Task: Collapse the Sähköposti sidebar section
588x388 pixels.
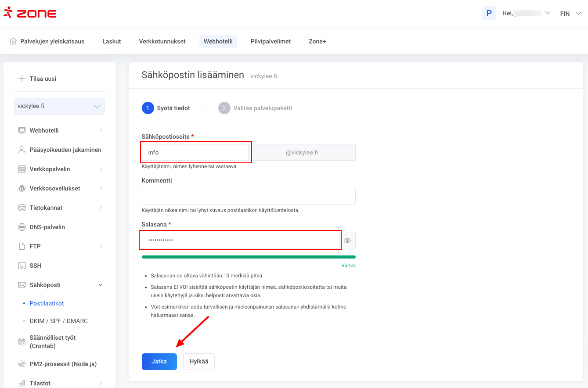Action: (100, 285)
